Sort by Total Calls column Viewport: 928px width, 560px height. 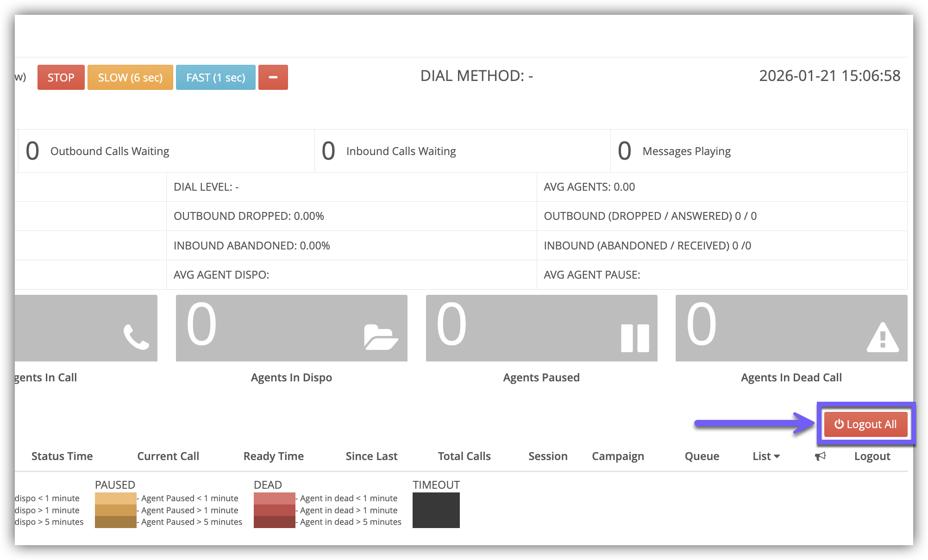[x=464, y=456]
